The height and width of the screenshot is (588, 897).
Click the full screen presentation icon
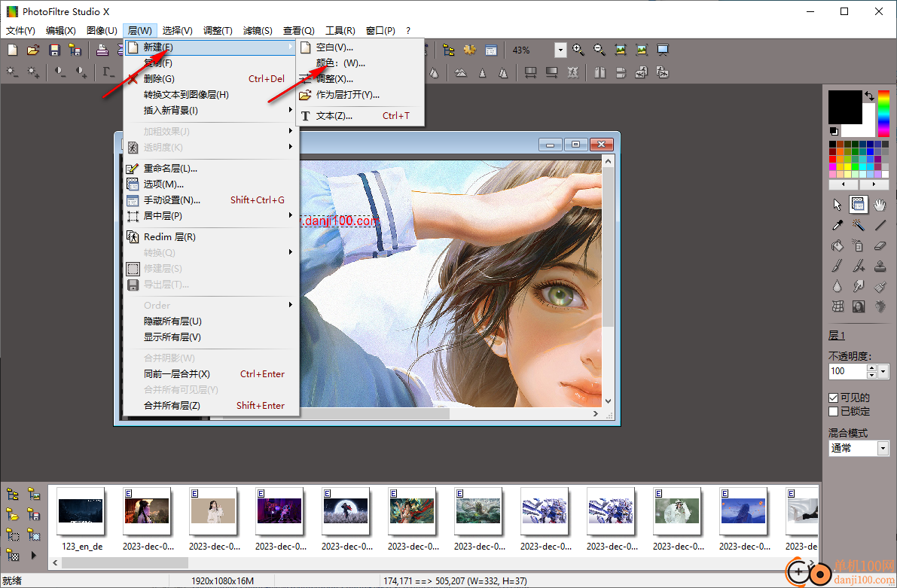coord(663,50)
